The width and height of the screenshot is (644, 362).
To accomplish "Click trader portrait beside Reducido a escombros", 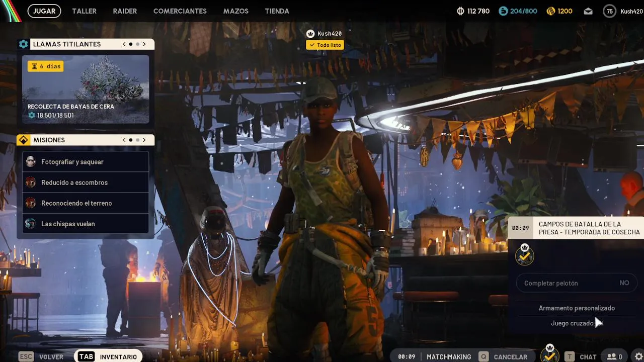I will click(x=31, y=183).
